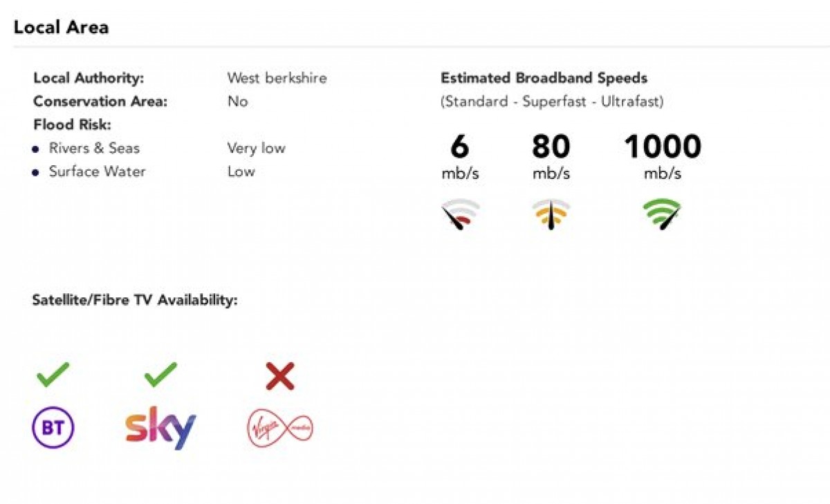This screenshot has height=504, width=830.
Task: Click the red cross above Virgin Media
Action: pyautogui.click(x=280, y=376)
